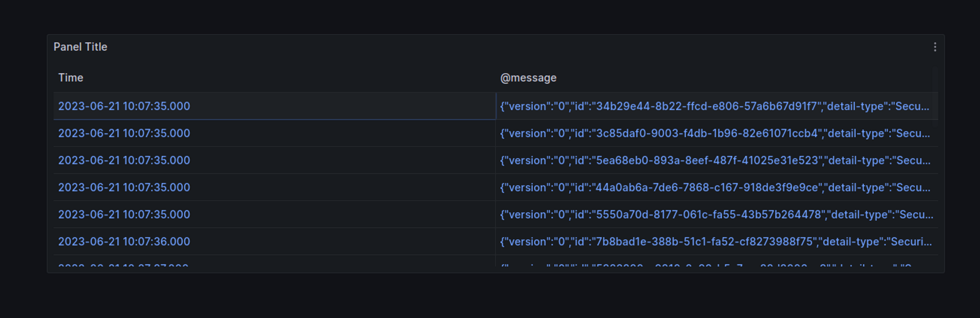The image size is (980, 318).
Task: Click message cell with id 44a0ab6a
Action: [714, 187]
